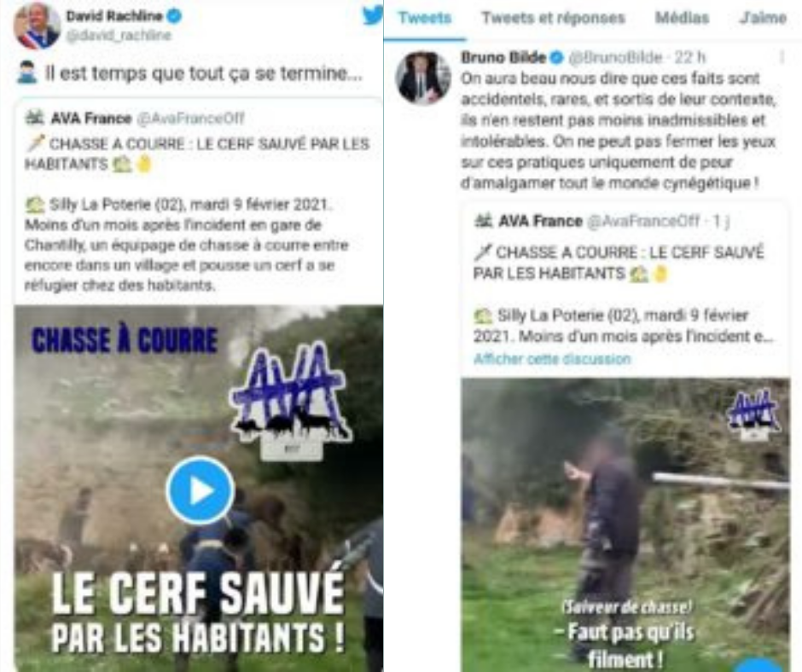Click the 22 h timestamp on Bruno's tweet
The image size is (802, 672).
(689, 57)
